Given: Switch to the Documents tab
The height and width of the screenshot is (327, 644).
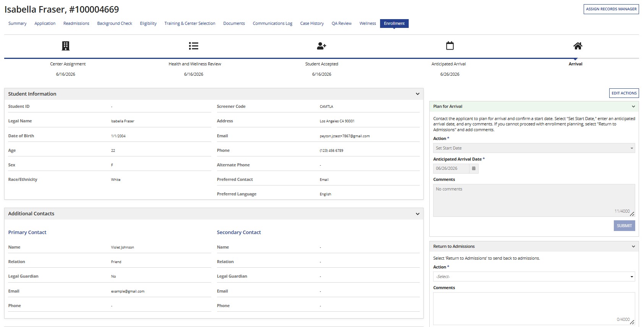Looking at the screenshot, I should 234,23.
